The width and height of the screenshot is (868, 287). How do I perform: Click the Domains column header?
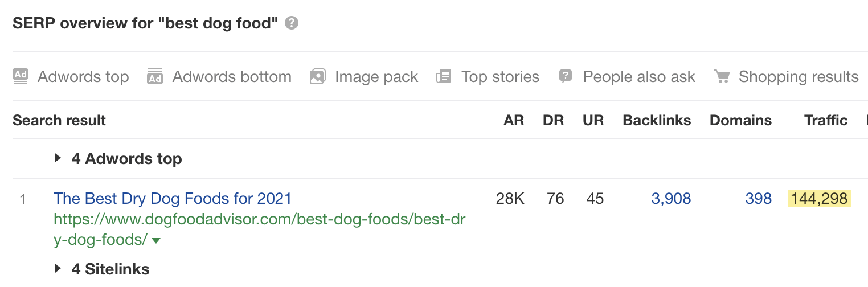(740, 120)
